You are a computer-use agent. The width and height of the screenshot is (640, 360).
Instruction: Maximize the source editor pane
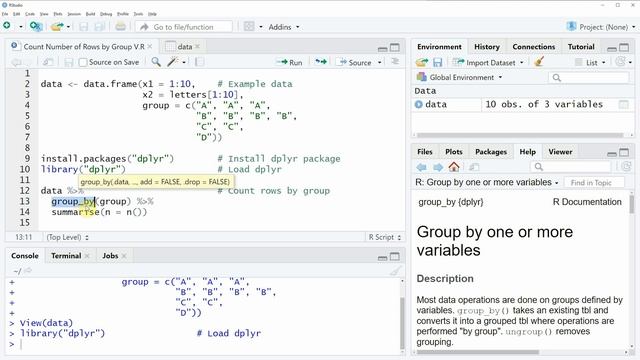(x=395, y=48)
